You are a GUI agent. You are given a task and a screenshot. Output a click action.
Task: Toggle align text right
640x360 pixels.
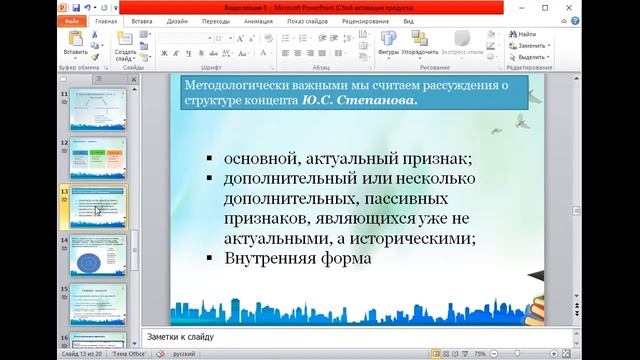pyautogui.click(x=310, y=53)
